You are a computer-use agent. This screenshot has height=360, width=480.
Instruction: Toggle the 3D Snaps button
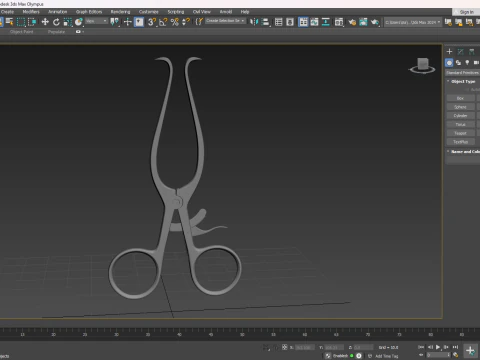[x=152, y=22]
